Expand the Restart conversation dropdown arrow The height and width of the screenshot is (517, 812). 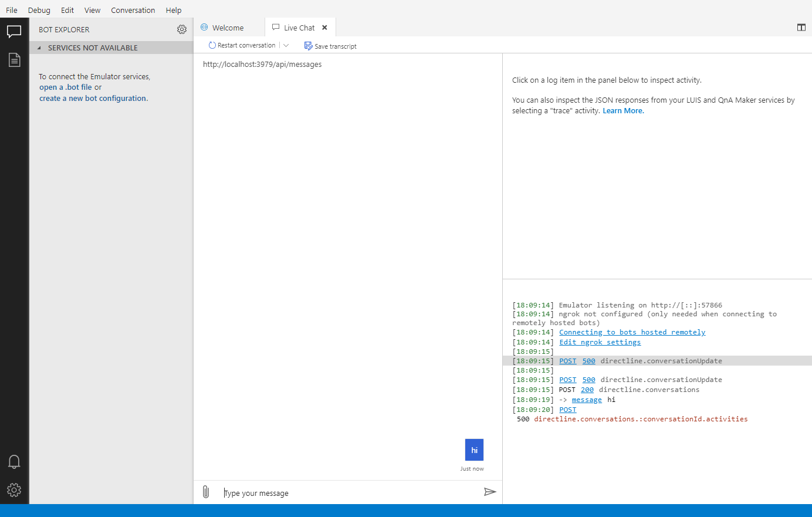coord(286,45)
